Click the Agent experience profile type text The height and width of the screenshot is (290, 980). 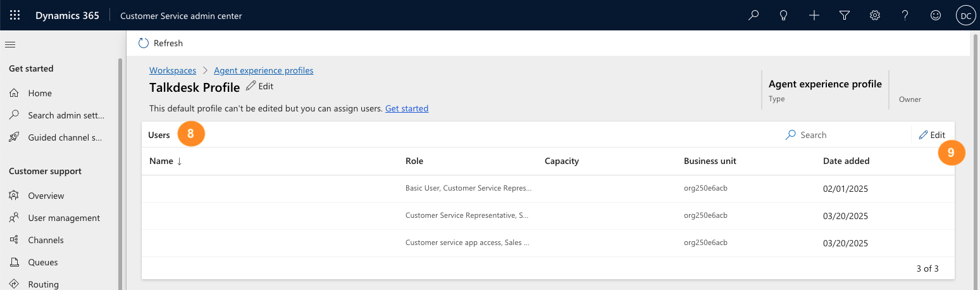coord(825,84)
